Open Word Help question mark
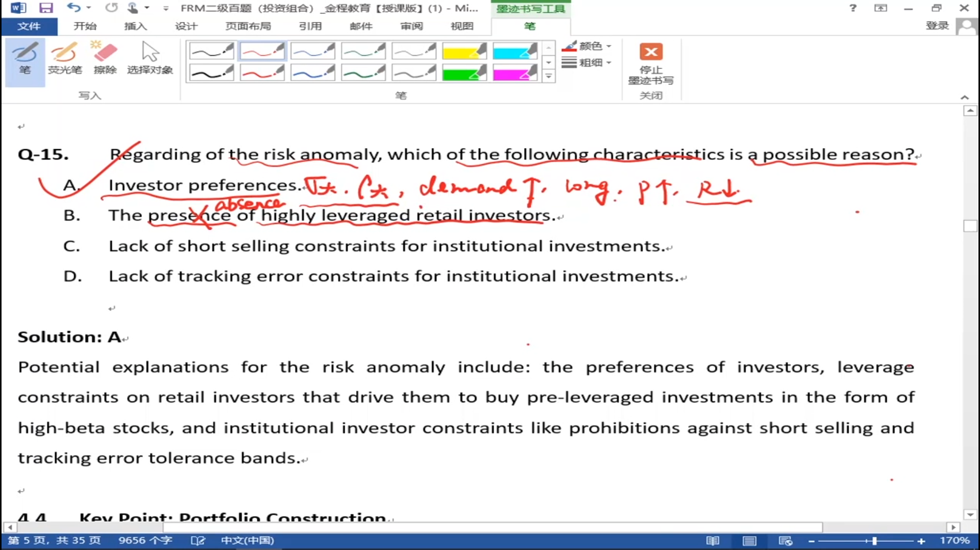This screenshot has height=550, width=980. click(853, 8)
